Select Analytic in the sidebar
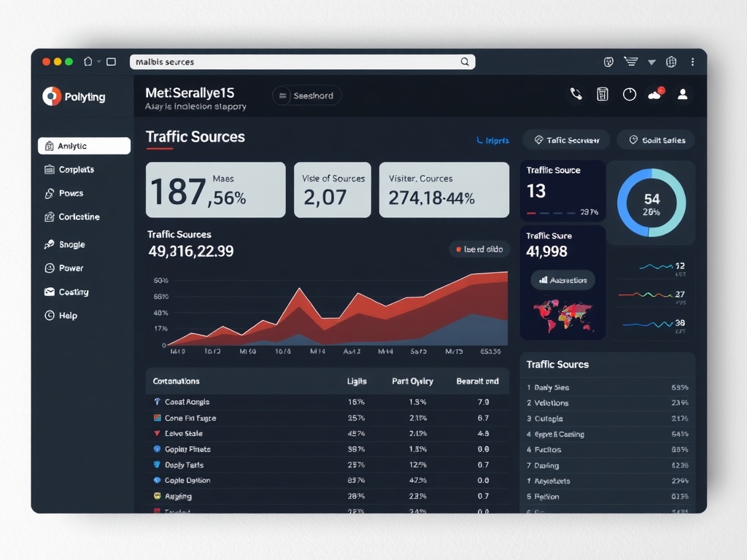The width and height of the screenshot is (747, 560). pyautogui.click(x=84, y=146)
